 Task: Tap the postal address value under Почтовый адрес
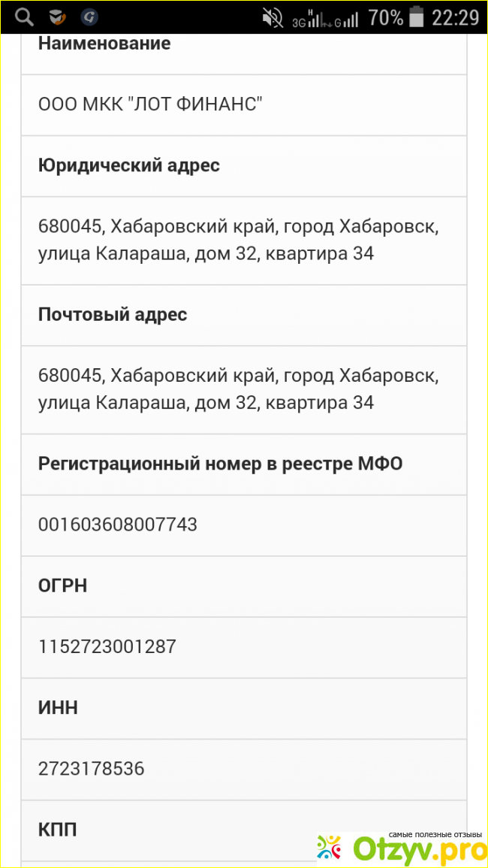click(x=238, y=389)
